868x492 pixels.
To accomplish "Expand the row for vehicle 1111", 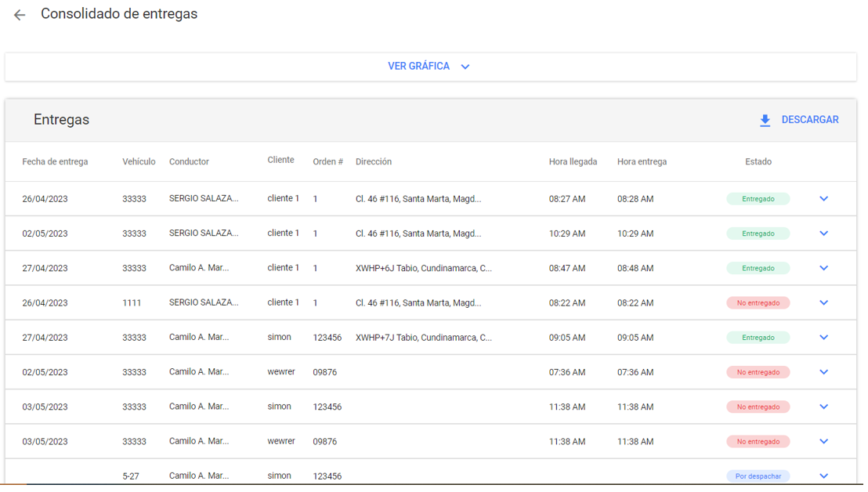I will coord(823,303).
